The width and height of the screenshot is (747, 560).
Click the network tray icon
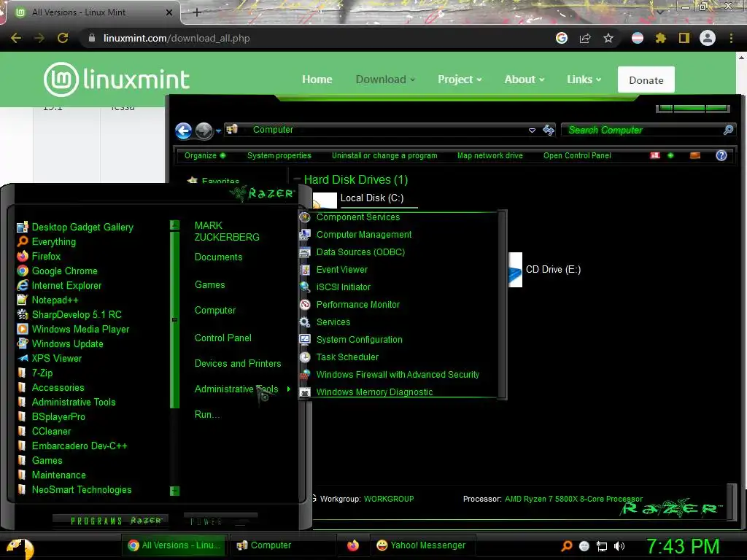pos(602,546)
